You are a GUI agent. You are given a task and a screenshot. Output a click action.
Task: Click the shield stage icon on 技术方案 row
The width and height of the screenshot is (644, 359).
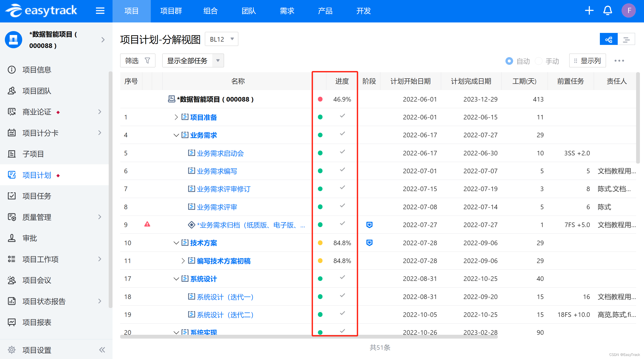coord(369,243)
